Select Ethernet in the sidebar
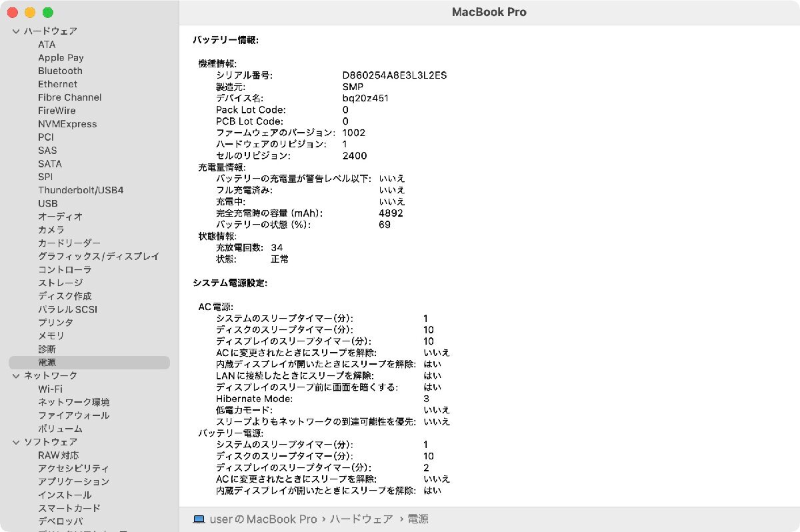This screenshot has width=800, height=532. click(x=57, y=84)
